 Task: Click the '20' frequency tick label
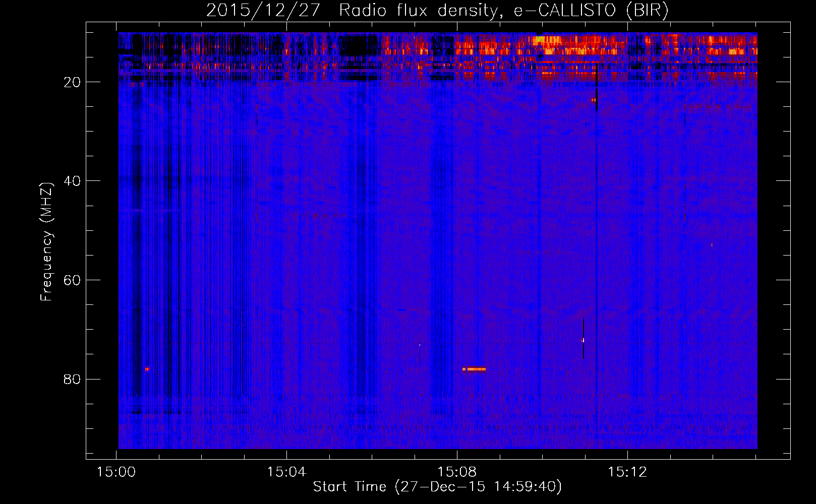tap(72, 82)
